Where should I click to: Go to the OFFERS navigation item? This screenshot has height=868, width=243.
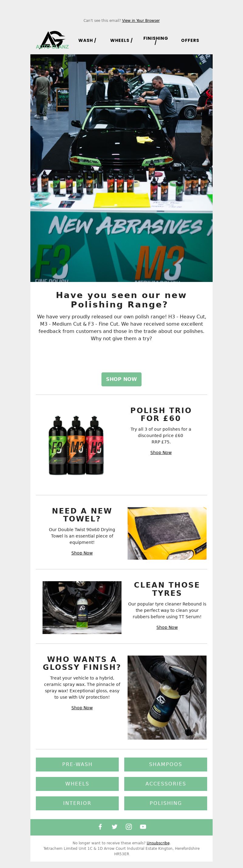pos(190,40)
